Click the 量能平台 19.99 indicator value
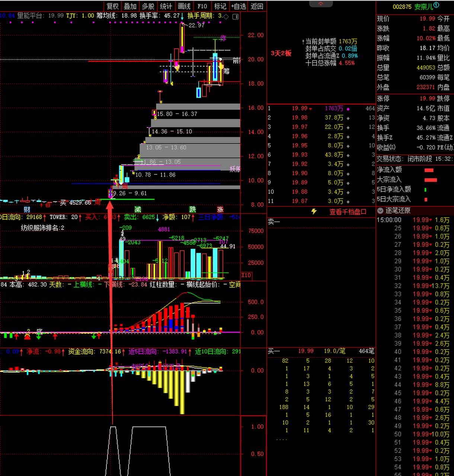454x476 pixels. click(41, 16)
